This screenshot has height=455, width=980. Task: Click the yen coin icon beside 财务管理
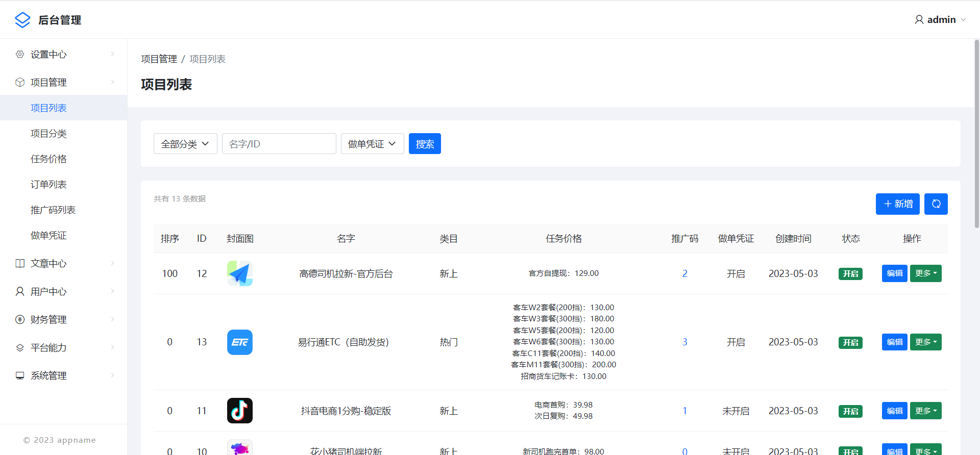pyautogui.click(x=20, y=319)
